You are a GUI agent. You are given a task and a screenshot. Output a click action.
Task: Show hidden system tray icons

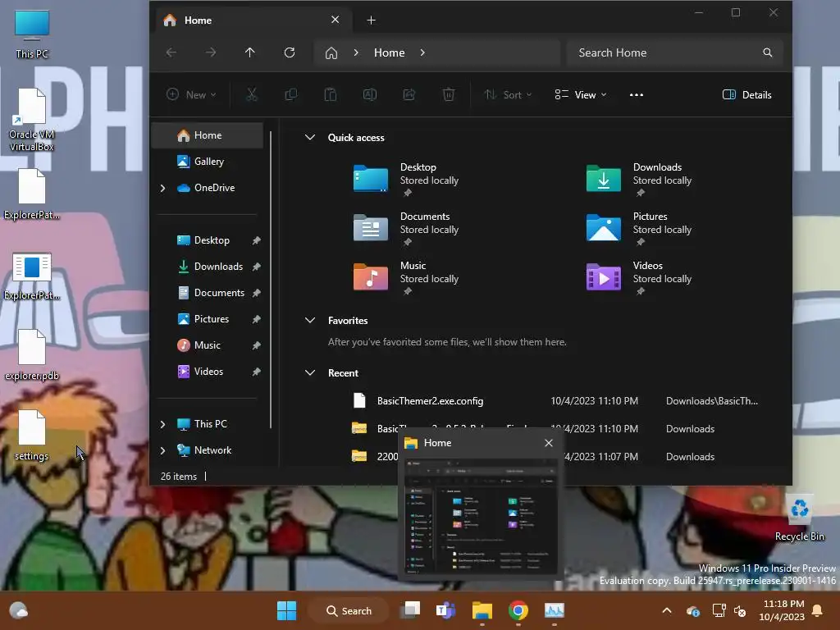667,610
